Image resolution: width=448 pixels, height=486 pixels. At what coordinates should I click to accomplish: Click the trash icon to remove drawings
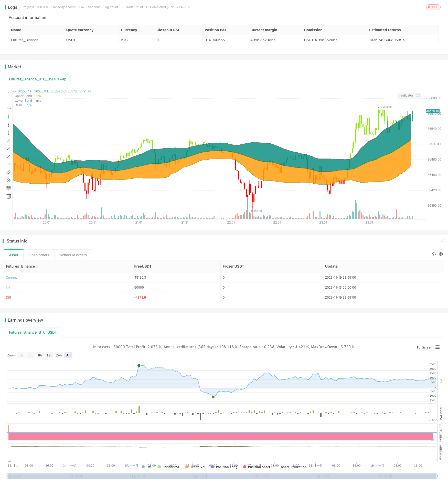(x=9, y=196)
